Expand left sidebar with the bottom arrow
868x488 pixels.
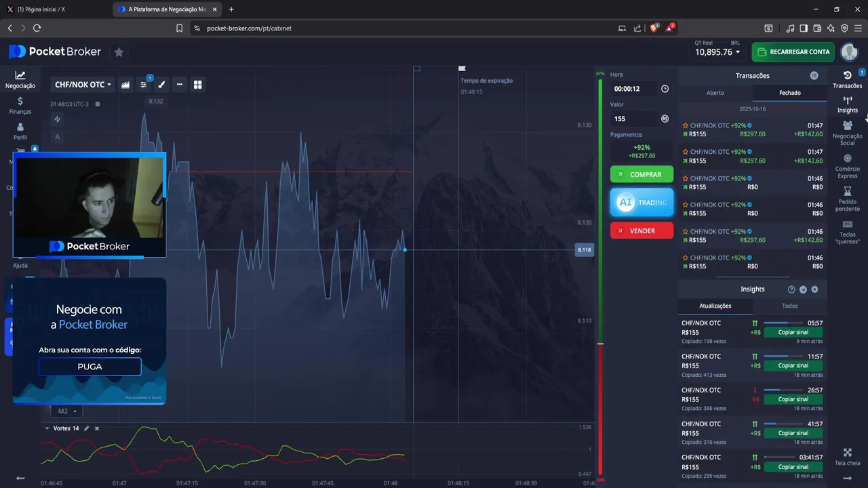click(x=20, y=478)
